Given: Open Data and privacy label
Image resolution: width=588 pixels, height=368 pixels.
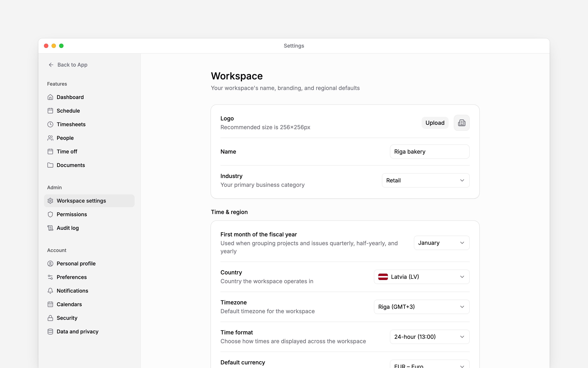Looking at the screenshot, I should coord(77,332).
